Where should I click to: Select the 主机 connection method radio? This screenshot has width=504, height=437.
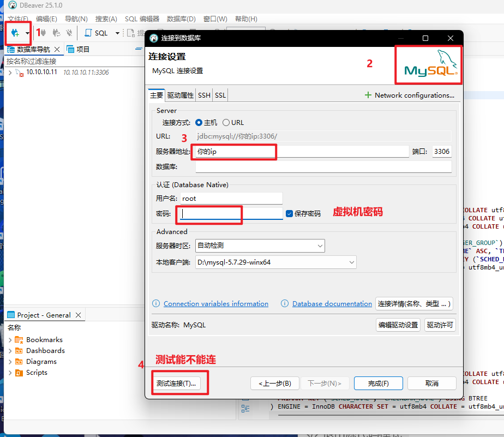point(199,123)
